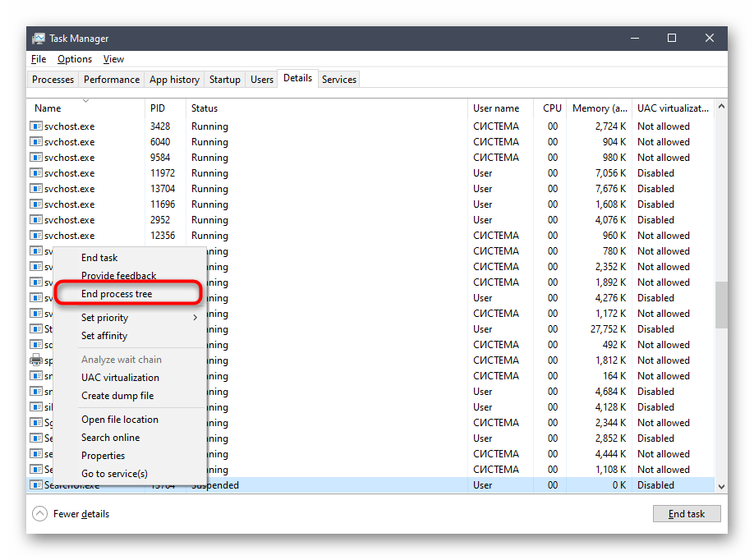The height and width of the screenshot is (560, 754).
Task: Click scrollbar down arrow in process list
Action: coord(721,486)
